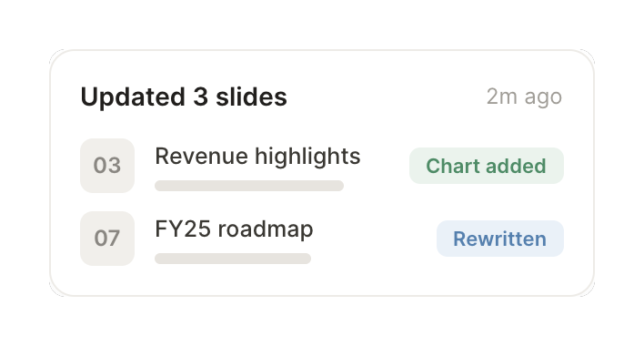
Task: Click the word Revenue in the slide title
Action: [x=202, y=157]
